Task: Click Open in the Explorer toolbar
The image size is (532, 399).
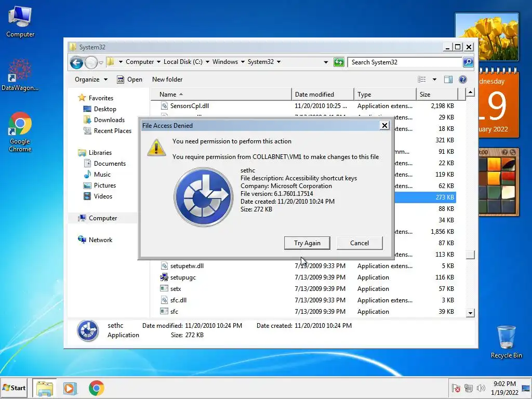Action: (129, 79)
